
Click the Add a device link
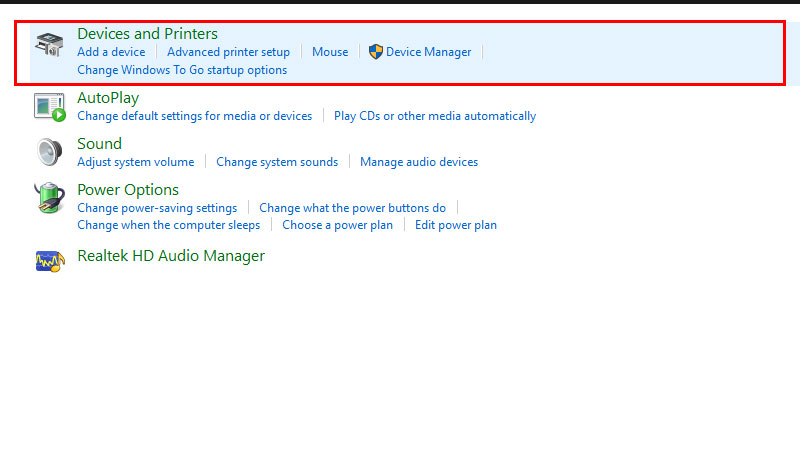pyautogui.click(x=111, y=52)
